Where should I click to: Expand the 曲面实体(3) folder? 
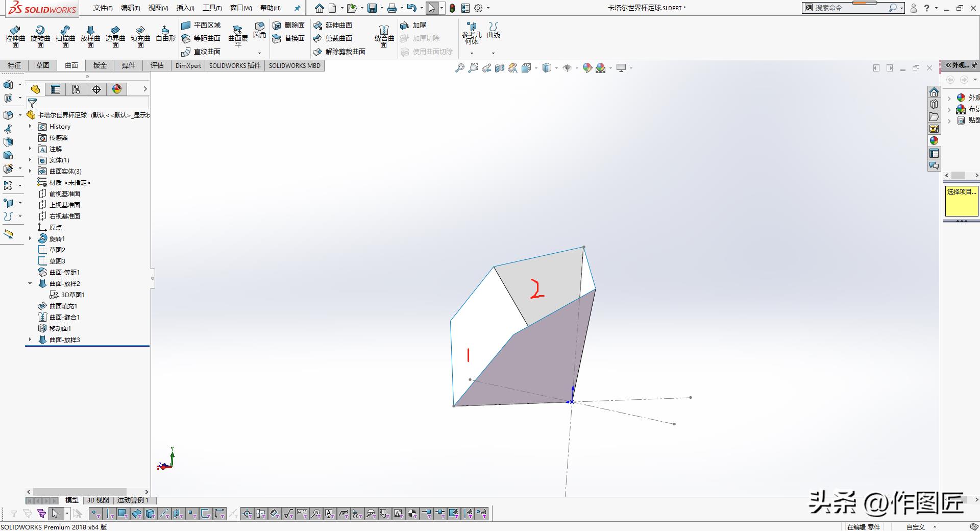(x=30, y=171)
